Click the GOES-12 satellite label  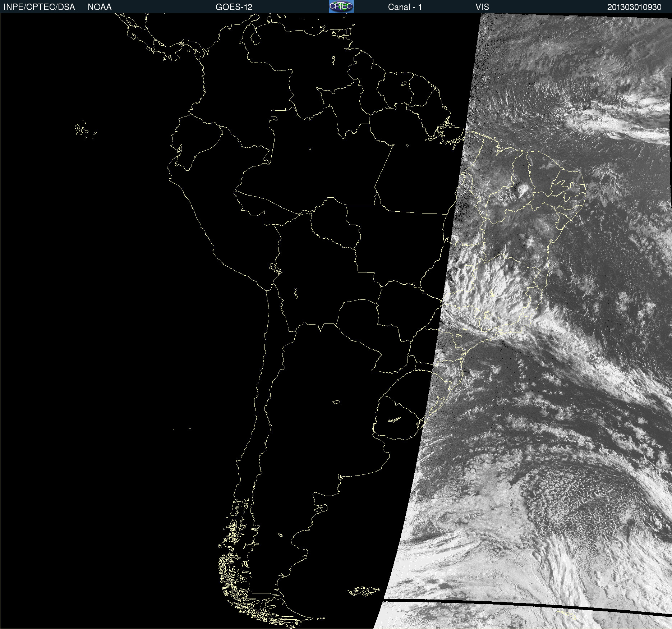point(234,7)
